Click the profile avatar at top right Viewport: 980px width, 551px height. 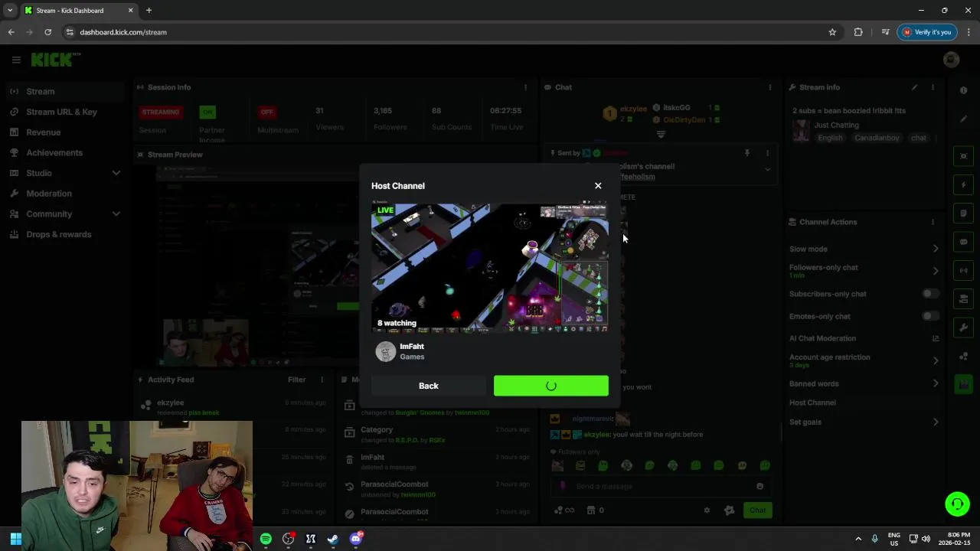click(x=951, y=60)
